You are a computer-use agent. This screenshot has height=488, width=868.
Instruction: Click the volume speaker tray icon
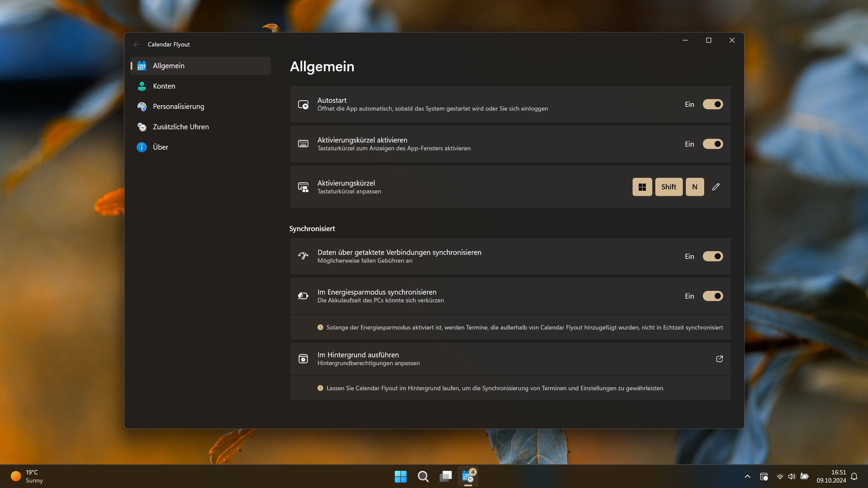[x=792, y=477]
